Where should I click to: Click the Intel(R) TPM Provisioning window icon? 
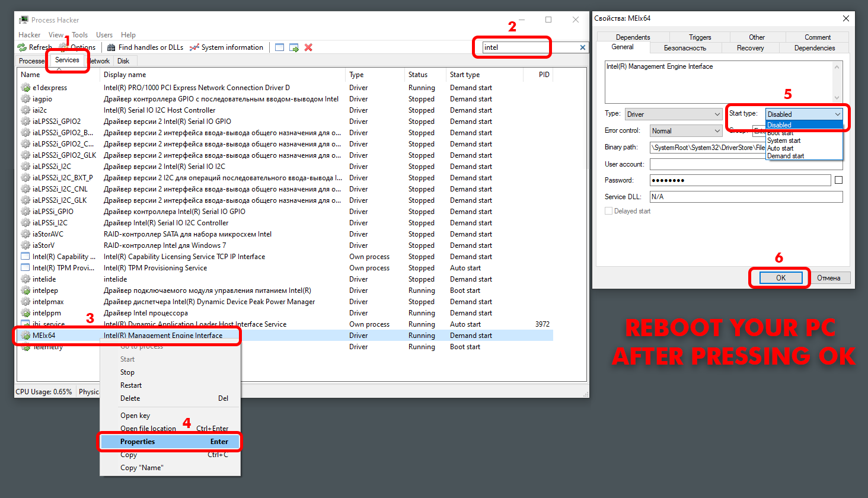25,268
